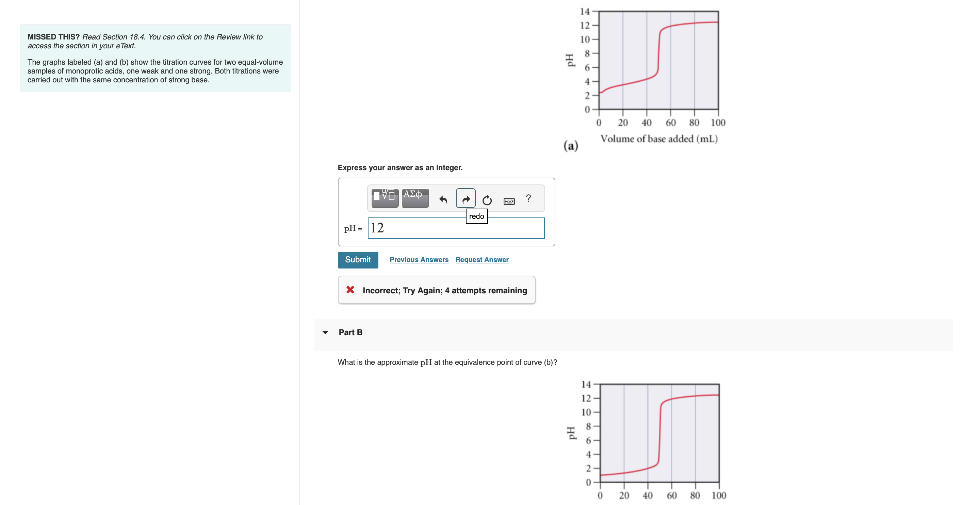Click the red X incorrect indicator
This screenshot has width=980, height=505.
pyautogui.click(x=350, y=290)
